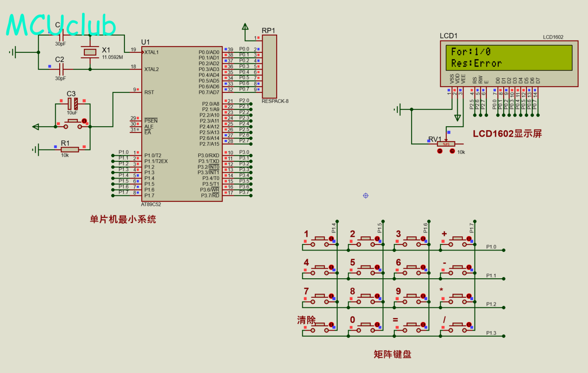
Task: Click the power arrow above RP1 pin 1
Action: [x=245, y=27]
